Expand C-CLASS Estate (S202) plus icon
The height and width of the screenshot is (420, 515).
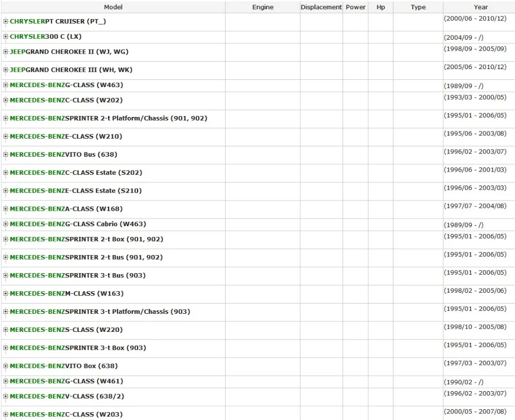point(6,172)
